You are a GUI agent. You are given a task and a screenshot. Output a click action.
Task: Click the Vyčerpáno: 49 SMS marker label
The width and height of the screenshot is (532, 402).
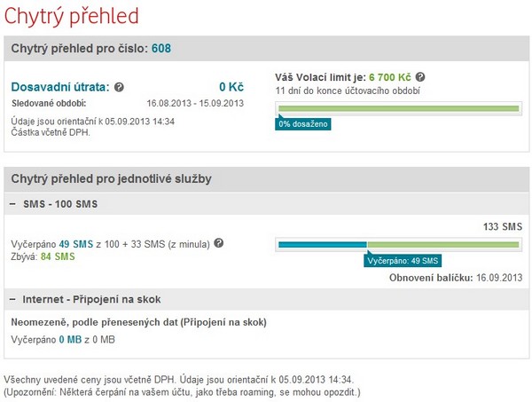coord(403,261)
